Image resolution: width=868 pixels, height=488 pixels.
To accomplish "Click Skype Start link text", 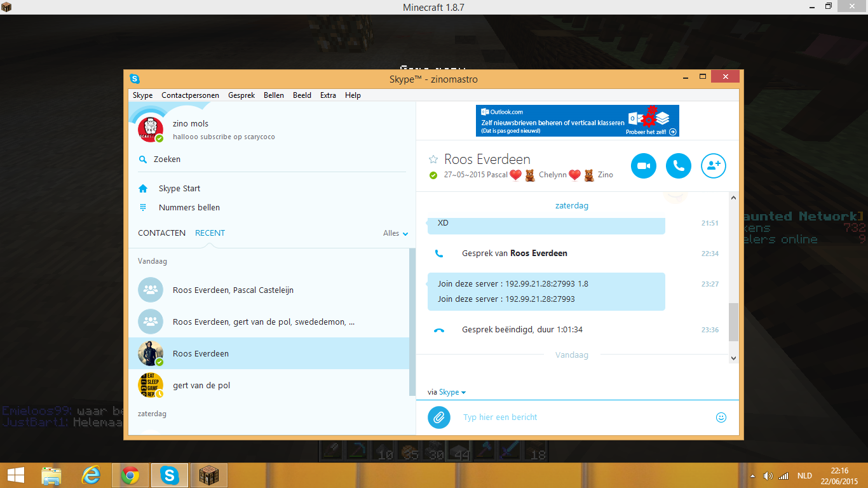I will (x=180, y=189).
